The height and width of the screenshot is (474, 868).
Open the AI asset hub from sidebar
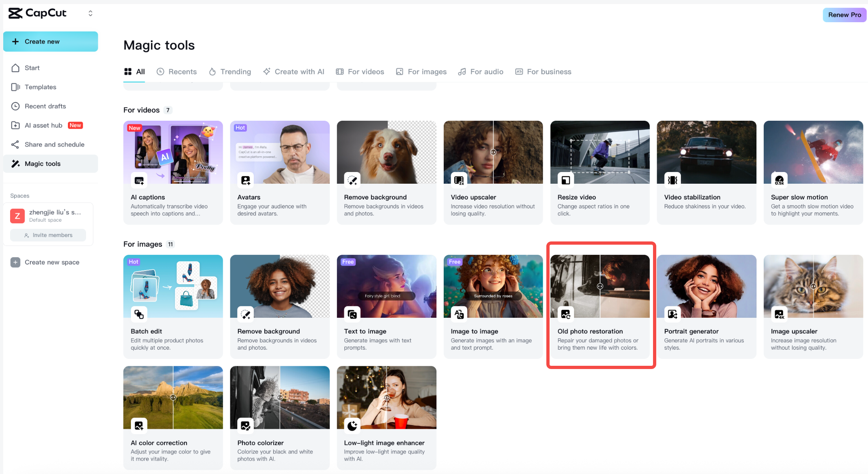(15, 125)
